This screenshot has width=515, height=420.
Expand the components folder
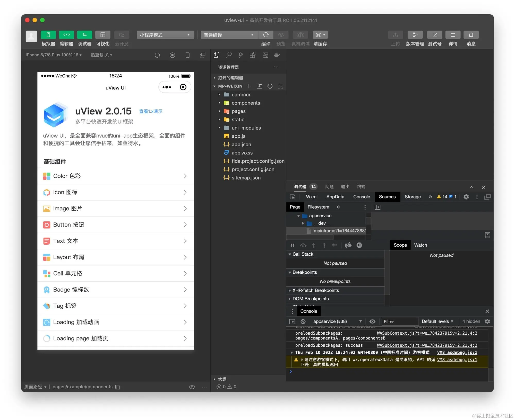[246, 103]
